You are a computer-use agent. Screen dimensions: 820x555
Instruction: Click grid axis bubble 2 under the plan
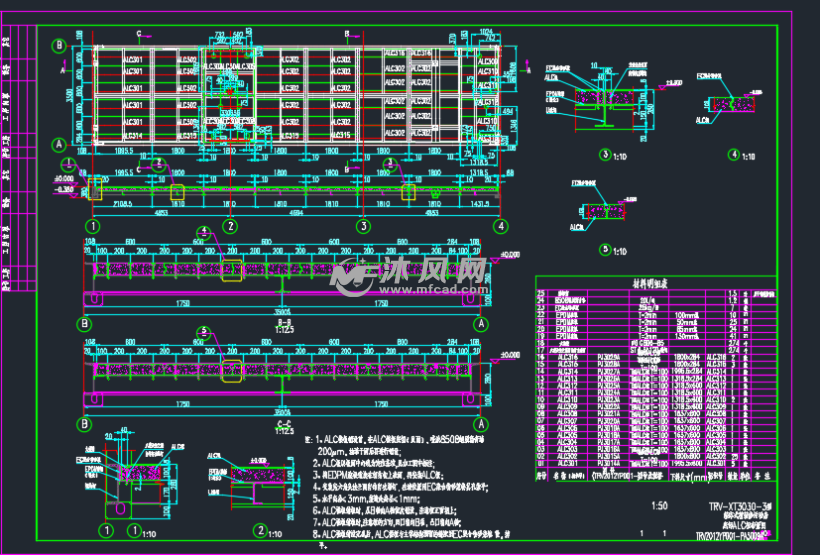click(231, 227)
